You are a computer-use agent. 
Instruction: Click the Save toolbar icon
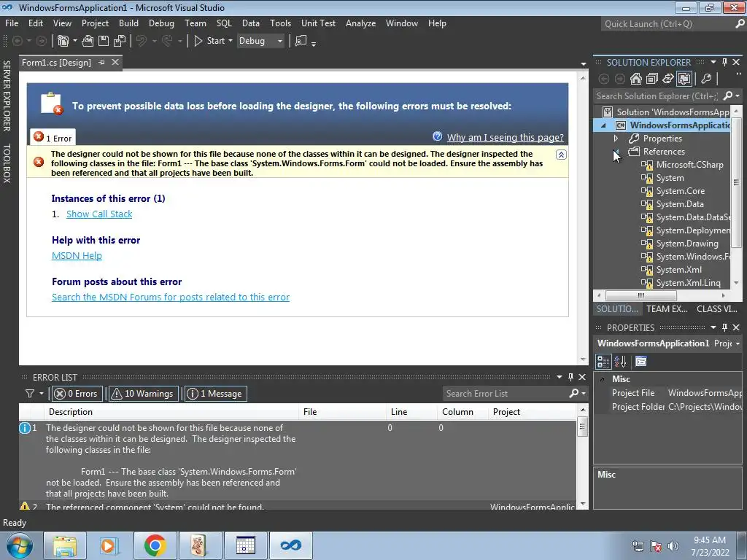point(104,41)
